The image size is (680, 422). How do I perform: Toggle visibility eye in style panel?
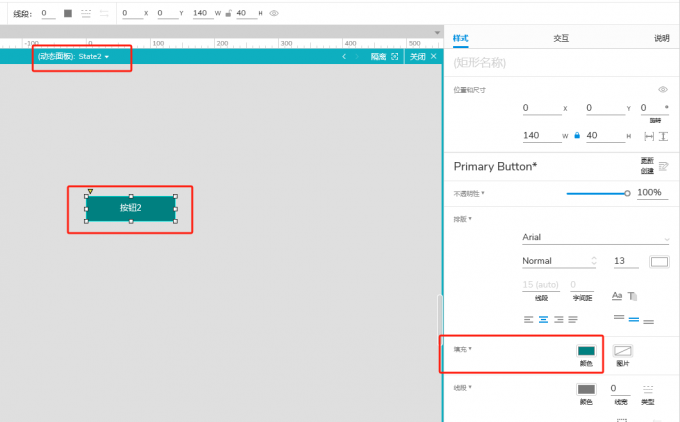click(662, 89)
